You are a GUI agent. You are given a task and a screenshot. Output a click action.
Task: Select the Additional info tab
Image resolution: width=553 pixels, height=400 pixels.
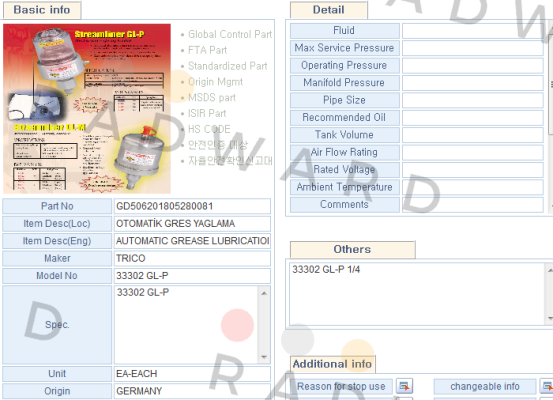[x=332, y=364]
